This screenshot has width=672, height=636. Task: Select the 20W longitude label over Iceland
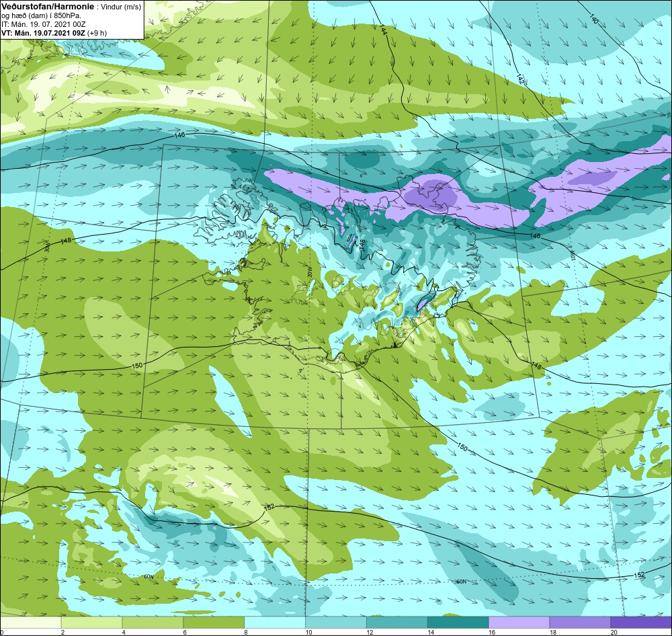(308, 271)
